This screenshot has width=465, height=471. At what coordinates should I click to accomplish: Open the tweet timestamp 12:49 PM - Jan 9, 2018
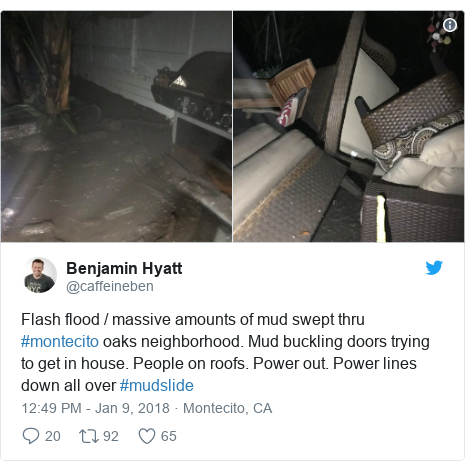pos(95,408)
